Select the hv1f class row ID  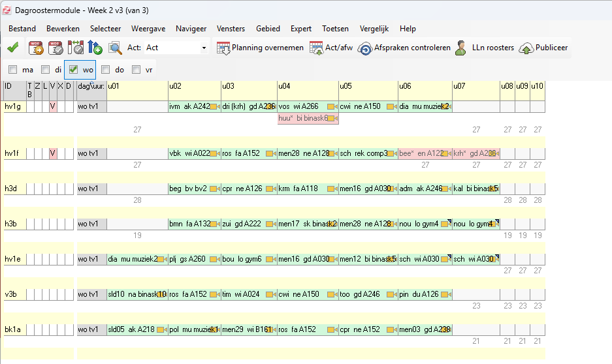(12, 153)
